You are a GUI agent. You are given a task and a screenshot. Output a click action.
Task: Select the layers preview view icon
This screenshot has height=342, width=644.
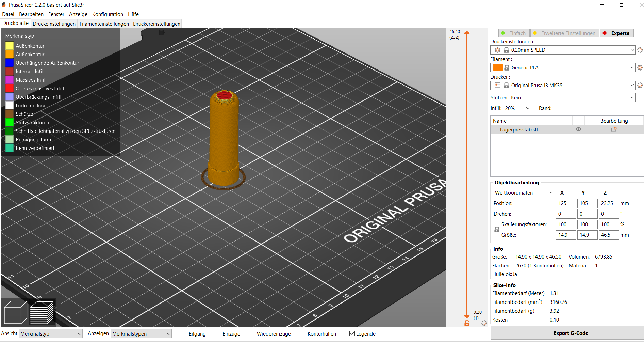(42, 312)
